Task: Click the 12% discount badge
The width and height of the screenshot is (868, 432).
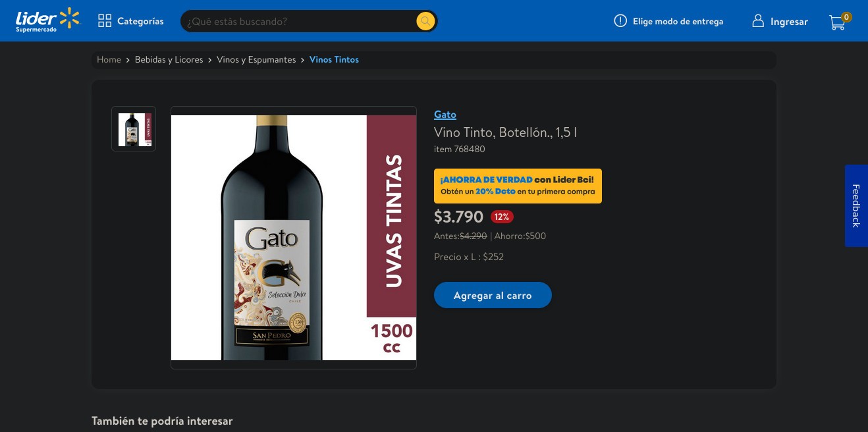Action: coord(502,217)
